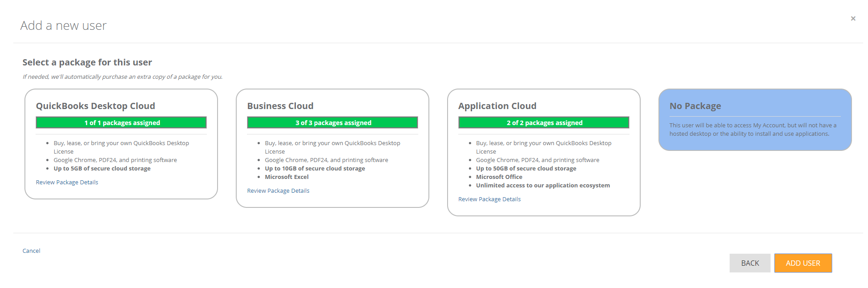
Task: Click the Business Cloud package heading
Action: tap(280, 106)
